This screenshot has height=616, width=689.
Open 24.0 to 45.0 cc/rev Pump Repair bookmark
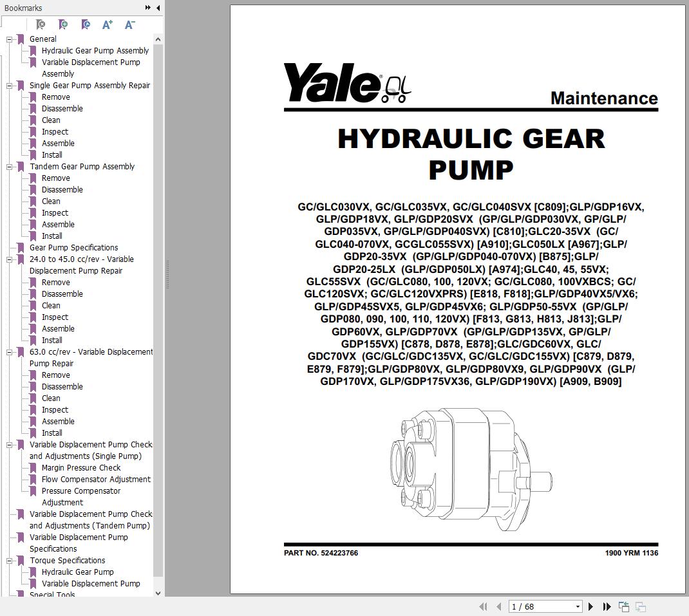click(81, 265)
